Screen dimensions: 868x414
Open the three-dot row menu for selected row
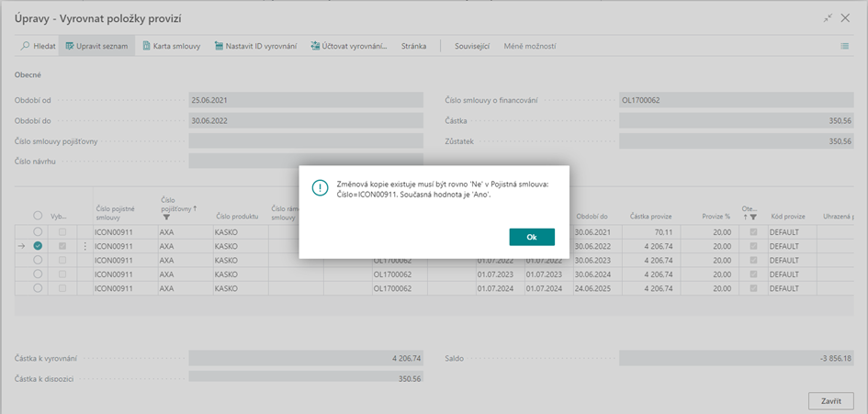(85, 246)
